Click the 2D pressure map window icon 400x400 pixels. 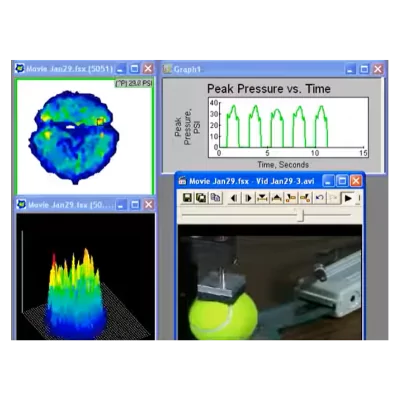pyautogui.click(x=20, y=69)
